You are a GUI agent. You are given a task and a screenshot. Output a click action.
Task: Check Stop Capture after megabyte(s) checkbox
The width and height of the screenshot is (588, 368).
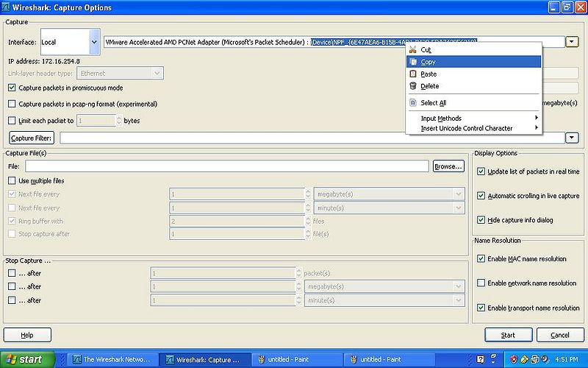click(x=12, y=286)
